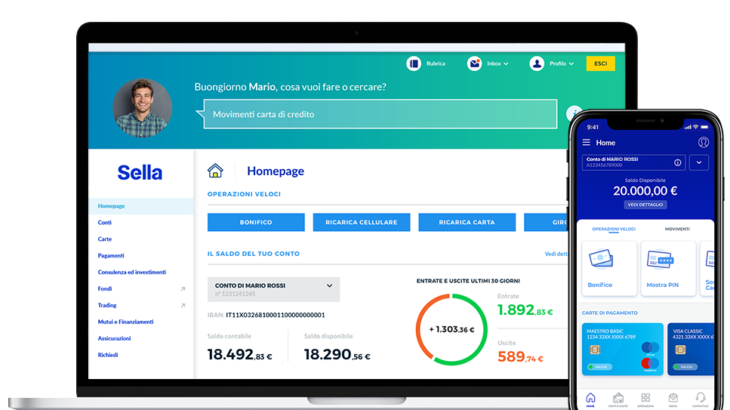The image size is (730, 410).
Task: Click the Movimenti carta di credito search field
Action: (380, 114)
